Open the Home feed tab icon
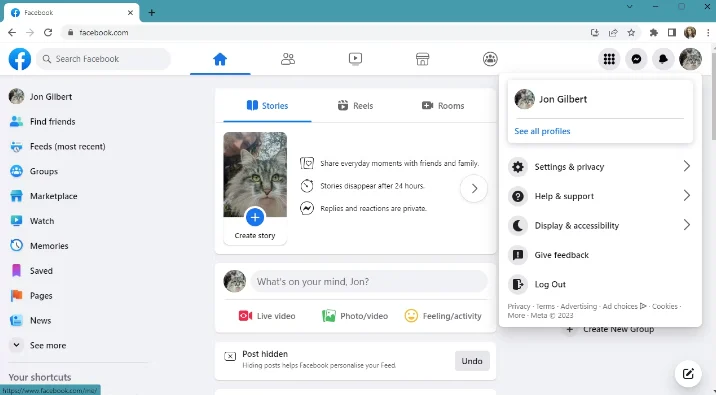Image resolution: width=716 pixels, height=395 pixels. point(220,59)
